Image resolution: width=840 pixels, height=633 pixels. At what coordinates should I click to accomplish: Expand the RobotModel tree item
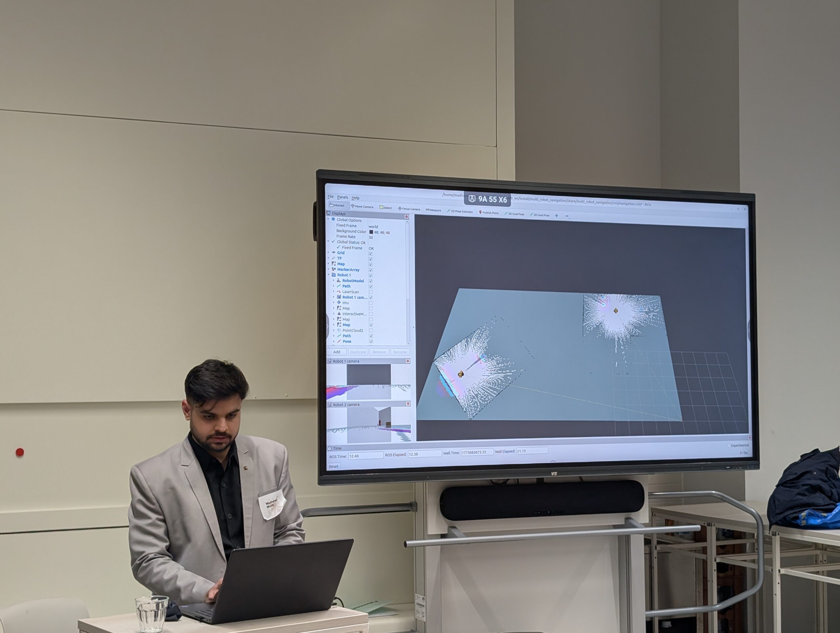pos(334,280)
